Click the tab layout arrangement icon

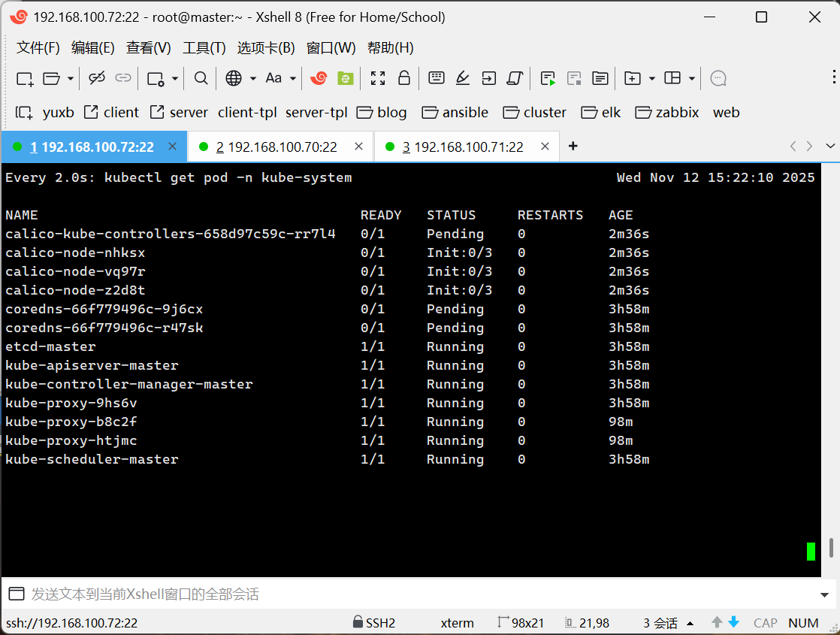(x=672, y=78)
